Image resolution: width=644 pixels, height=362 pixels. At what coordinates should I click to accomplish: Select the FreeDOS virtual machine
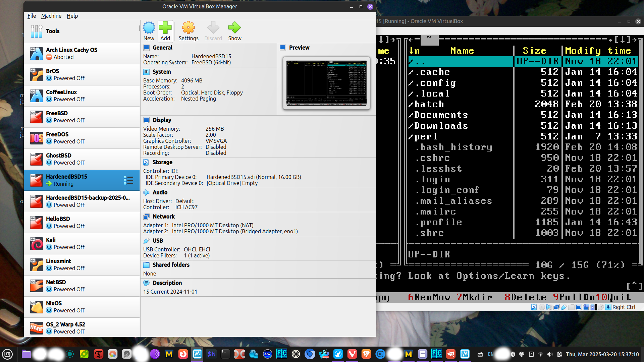pos(82,138)
